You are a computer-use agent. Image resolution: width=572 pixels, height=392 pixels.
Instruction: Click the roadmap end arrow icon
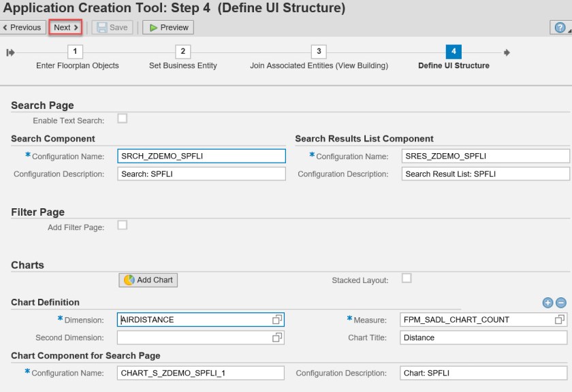[x=507, y=52]
